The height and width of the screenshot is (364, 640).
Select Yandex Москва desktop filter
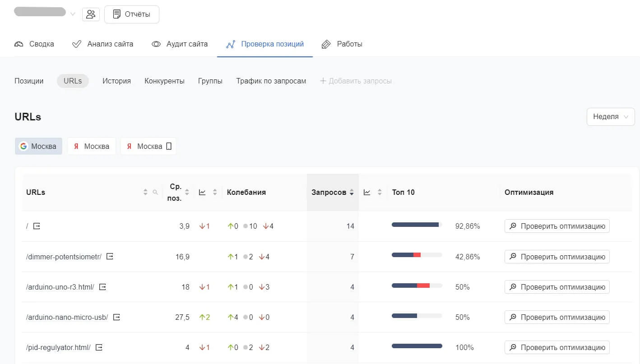92,146
